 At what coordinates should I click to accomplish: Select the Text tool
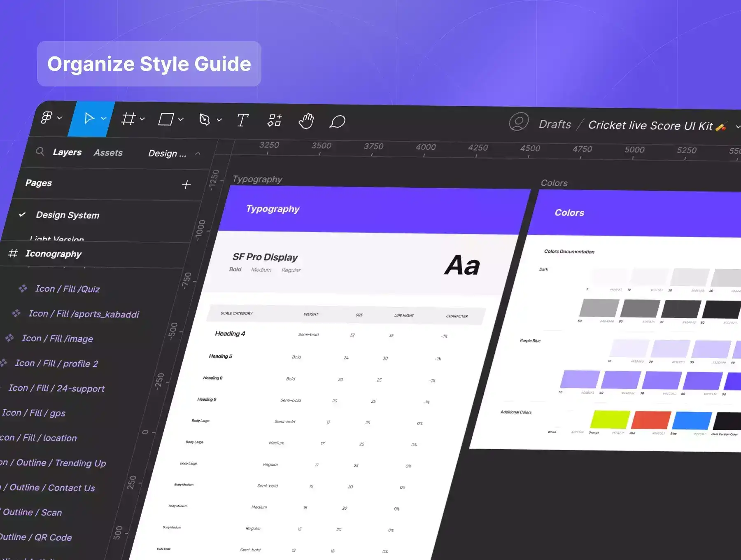tap(242, 120)
